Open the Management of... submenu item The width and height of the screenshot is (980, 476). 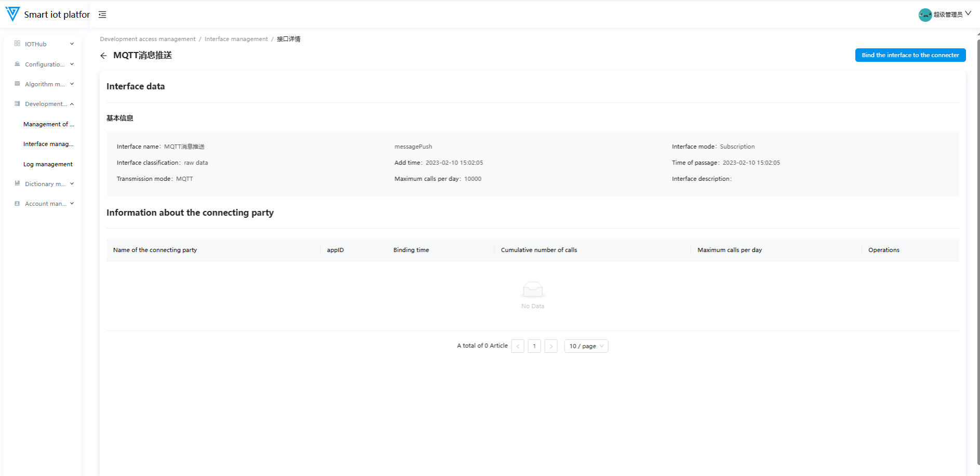(x=49, y=124)
